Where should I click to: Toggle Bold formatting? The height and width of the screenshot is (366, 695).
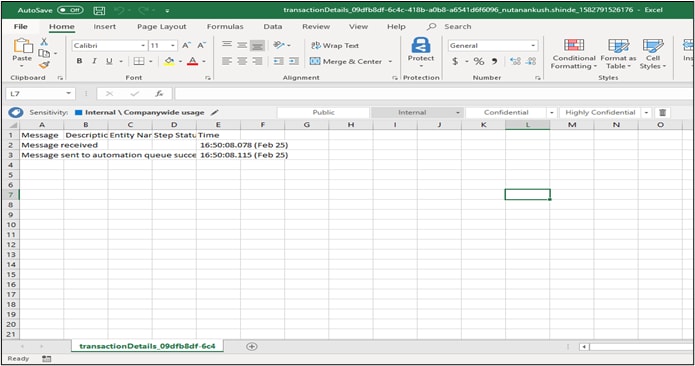79,61
